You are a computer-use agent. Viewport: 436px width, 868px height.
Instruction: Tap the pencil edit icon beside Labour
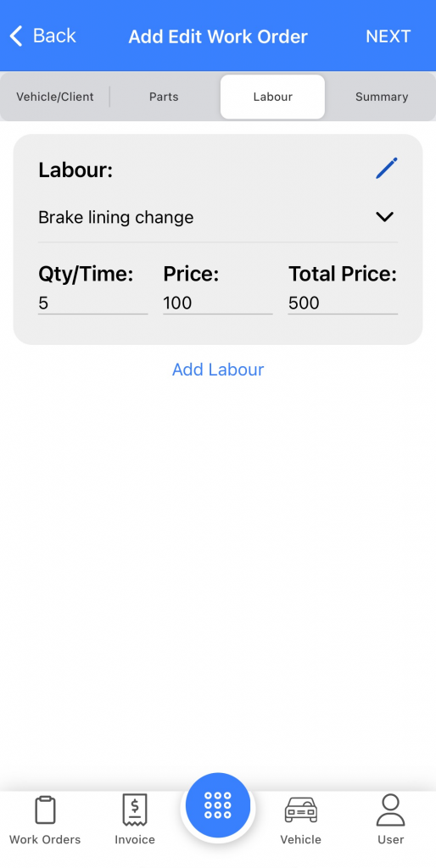tap(387, 169)
